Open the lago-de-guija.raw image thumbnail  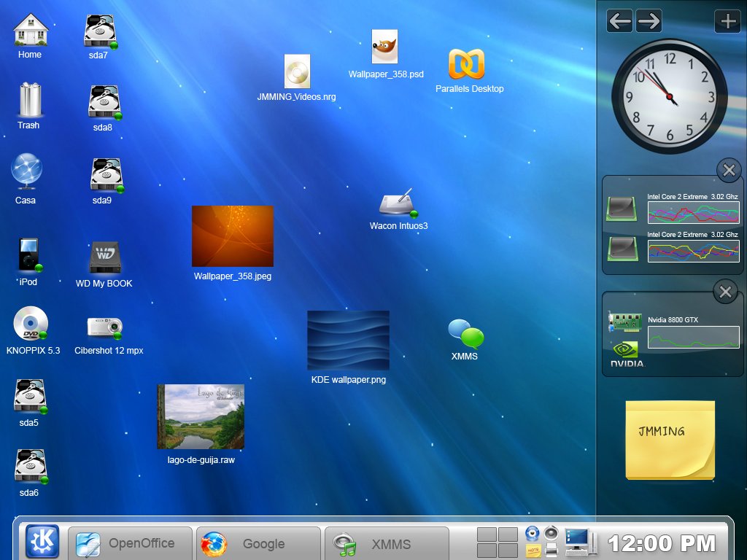click(201, 416)
